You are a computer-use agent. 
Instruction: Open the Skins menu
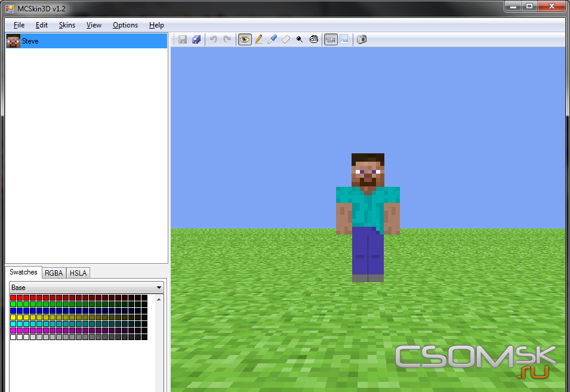tap(67, 25)
